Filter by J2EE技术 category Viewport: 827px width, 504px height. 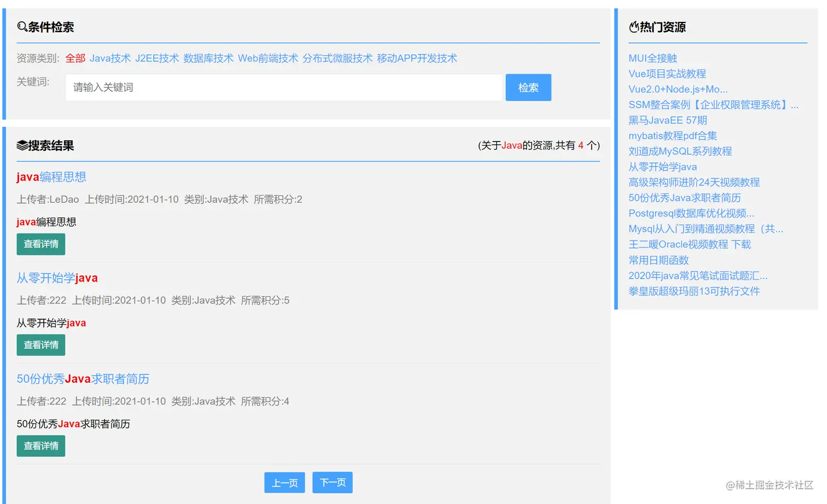(157, 58)
